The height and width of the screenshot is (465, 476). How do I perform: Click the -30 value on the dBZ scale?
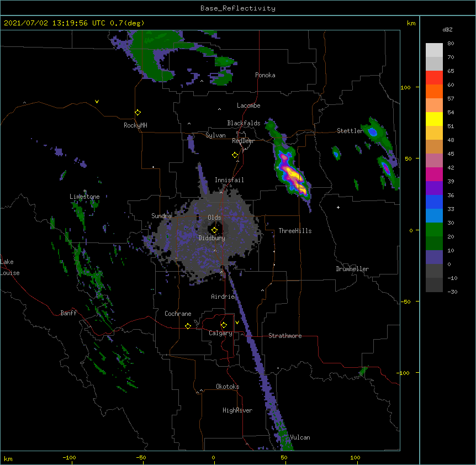452,292
